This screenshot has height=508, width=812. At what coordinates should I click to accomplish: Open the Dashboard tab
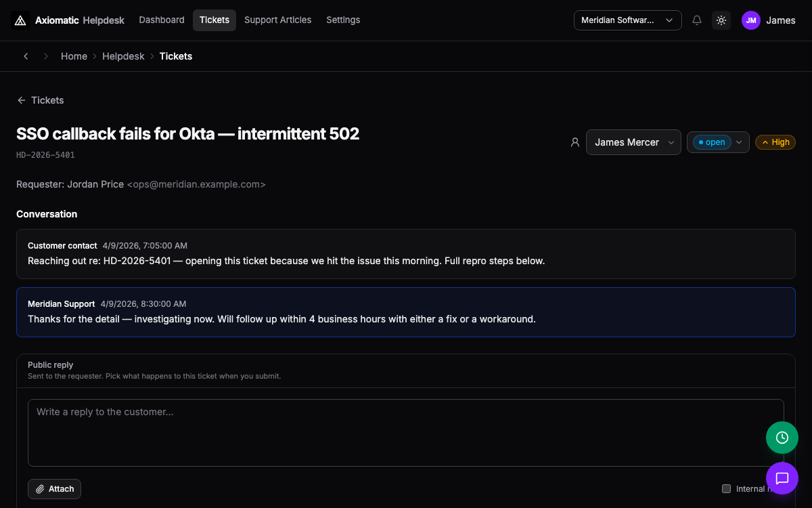(x=162, y=20)
